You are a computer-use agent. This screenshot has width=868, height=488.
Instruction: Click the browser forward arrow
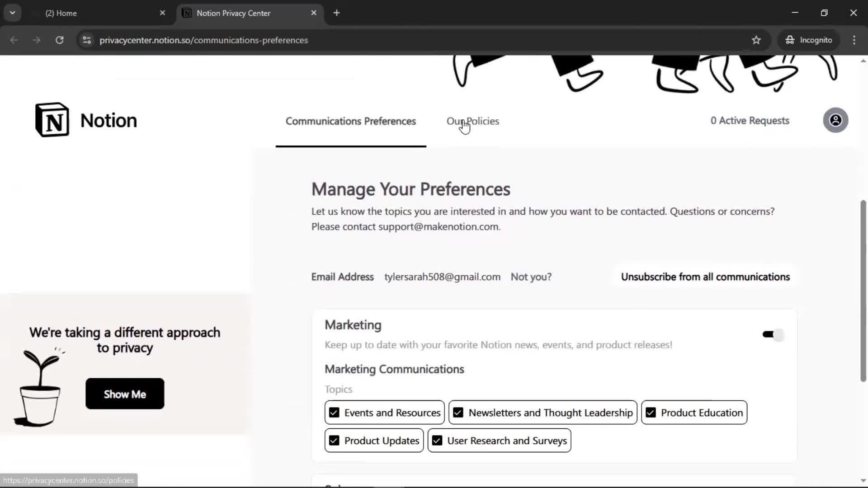click(x=37, y=40)
